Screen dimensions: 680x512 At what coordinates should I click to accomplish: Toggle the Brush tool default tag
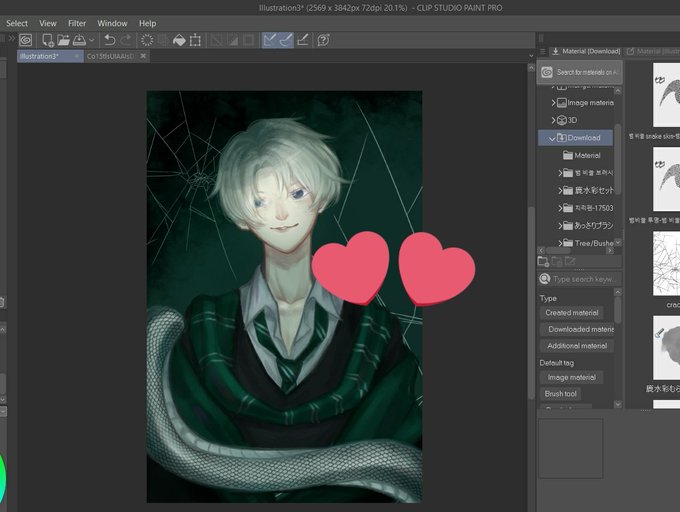tap(560, 394)
